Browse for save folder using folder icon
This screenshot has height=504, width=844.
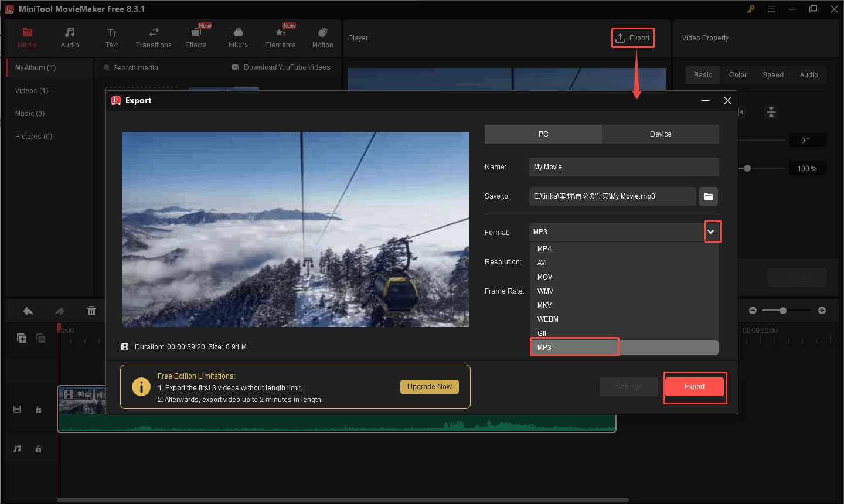coord(708,196)
